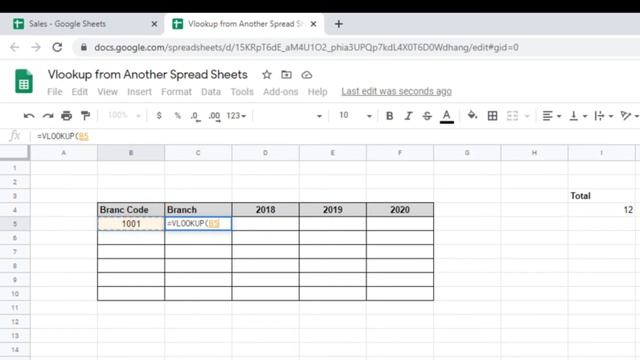Select the Paint format roller icon
The width and height of the screenshot is (640, 360).
[x=85, y=116]
